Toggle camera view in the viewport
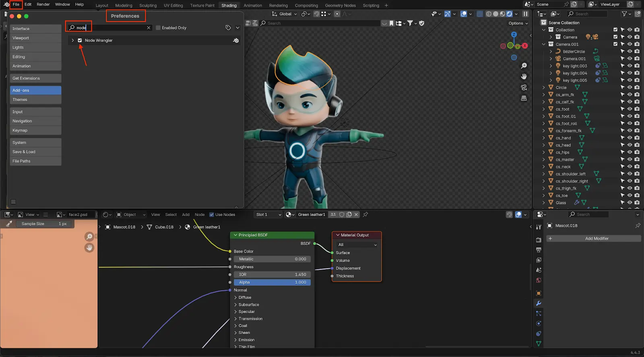The width and height of the screenshot is (644, 357). [x=524, y=87]
